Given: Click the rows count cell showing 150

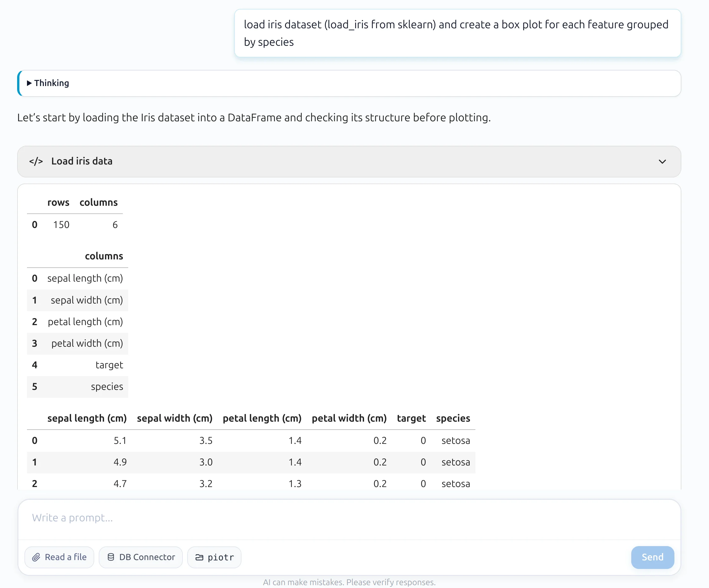Looking at the screenshot, I should coord(61,224).
